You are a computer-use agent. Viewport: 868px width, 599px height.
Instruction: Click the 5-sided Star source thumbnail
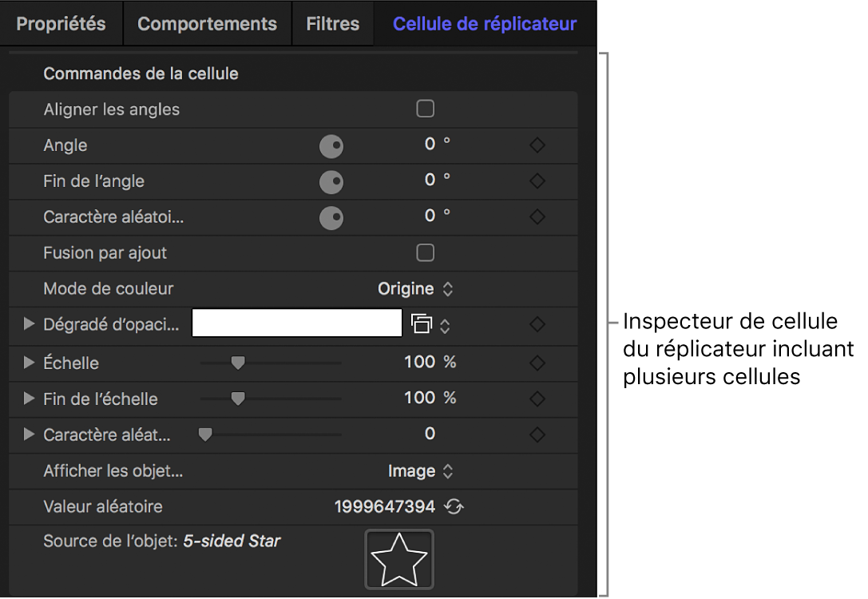399,559
